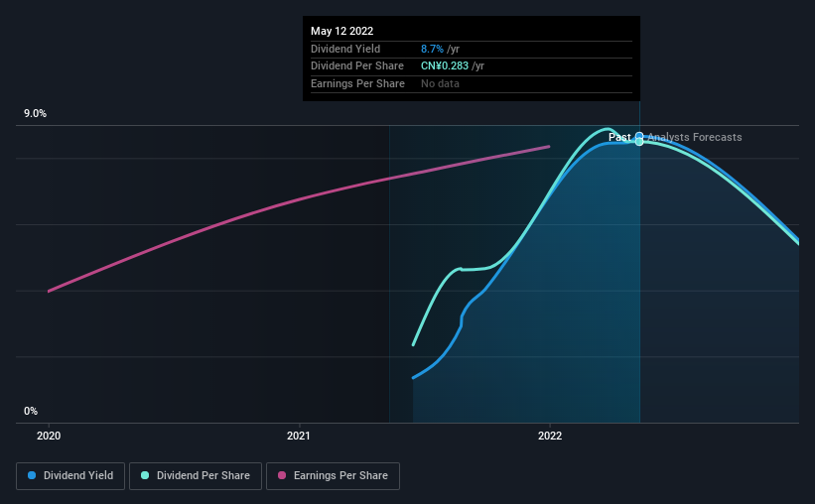
Task: Toggle the Earnings Per Share legend button
Action: (333, 476)
